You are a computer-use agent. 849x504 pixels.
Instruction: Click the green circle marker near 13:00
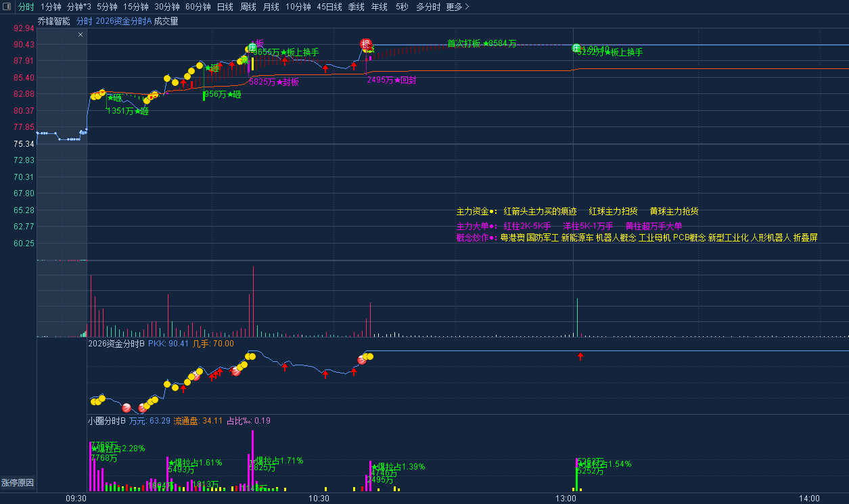[576, 48]
